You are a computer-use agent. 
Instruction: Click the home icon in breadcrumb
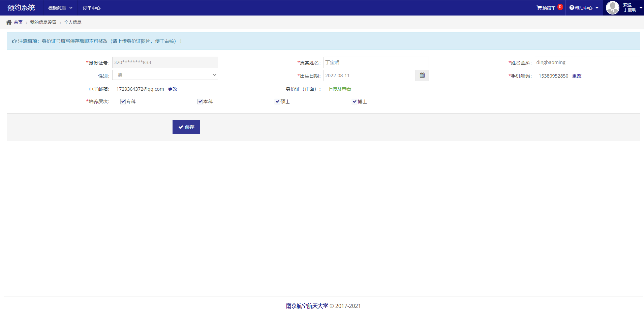pos(9,22)
